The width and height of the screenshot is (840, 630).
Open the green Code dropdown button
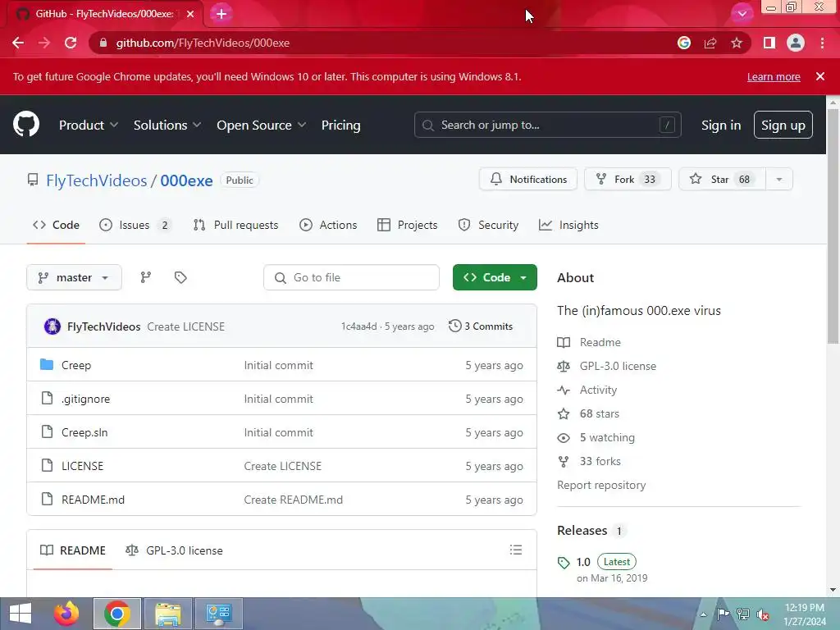click(x=495, y=277)
